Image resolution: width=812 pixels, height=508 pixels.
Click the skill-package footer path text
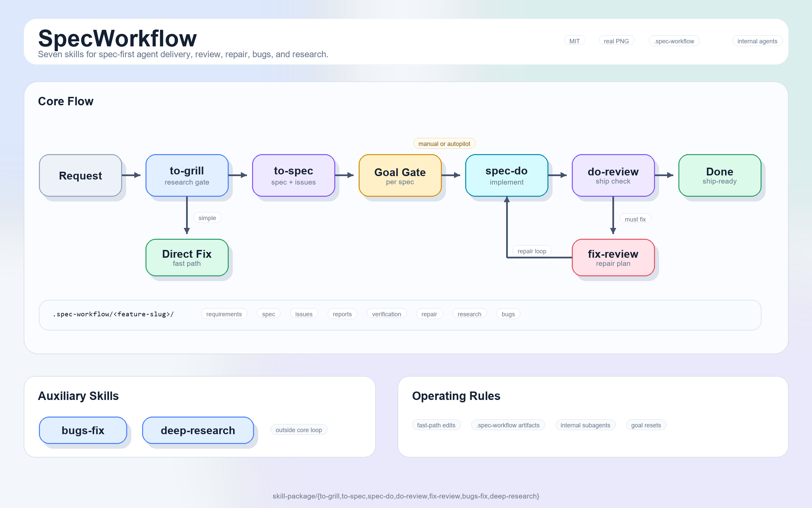tap(406, 496)
